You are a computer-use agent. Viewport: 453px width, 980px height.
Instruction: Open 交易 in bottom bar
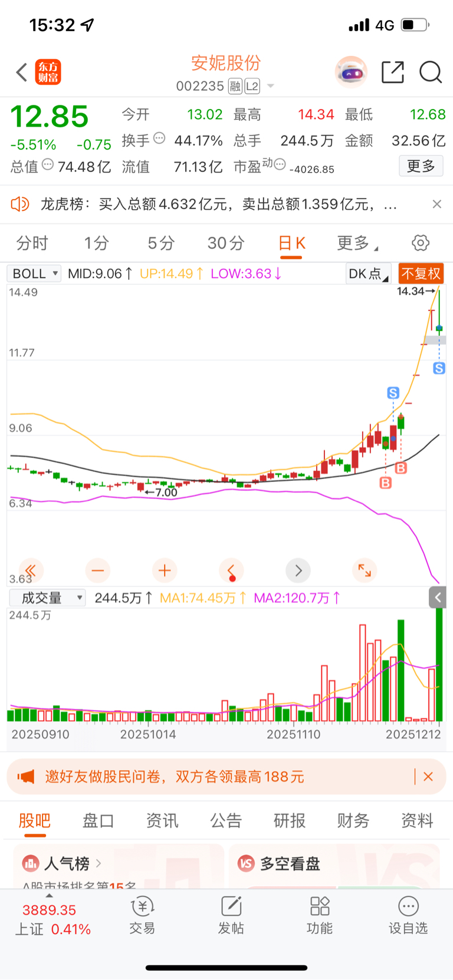point(142,916)
